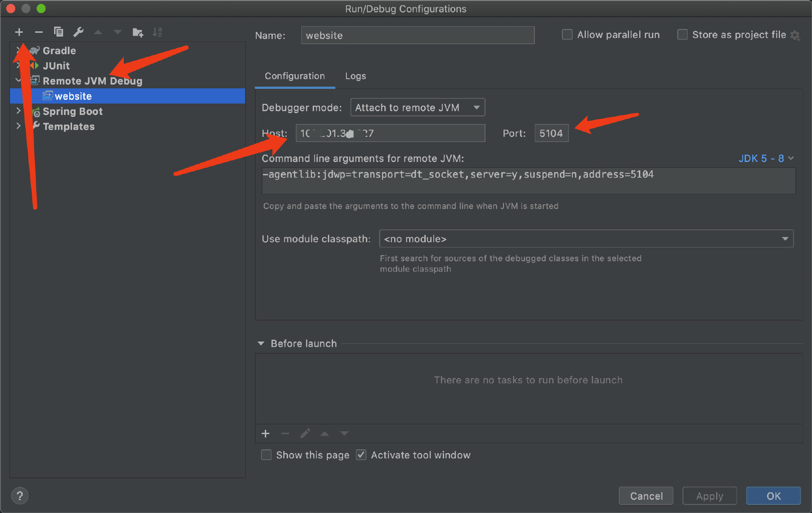The height and width of the screenshot is (513, 812).
Task: Move configuration up in list
Action: point(98,32)
